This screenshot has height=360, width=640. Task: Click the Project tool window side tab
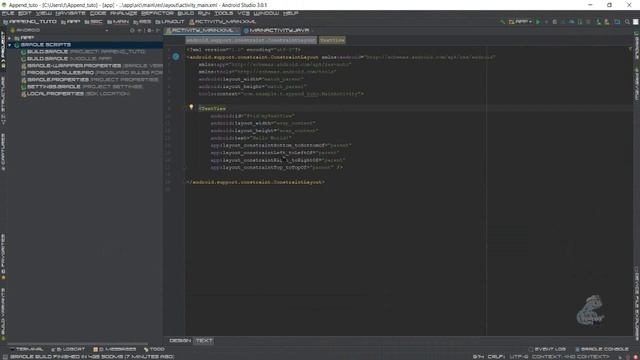[x=3, y=51]
